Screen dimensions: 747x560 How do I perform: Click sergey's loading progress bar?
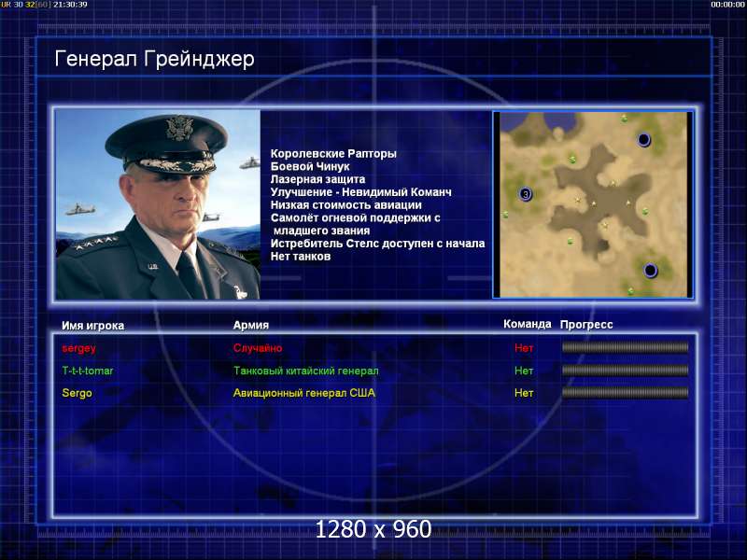(625, 347)
